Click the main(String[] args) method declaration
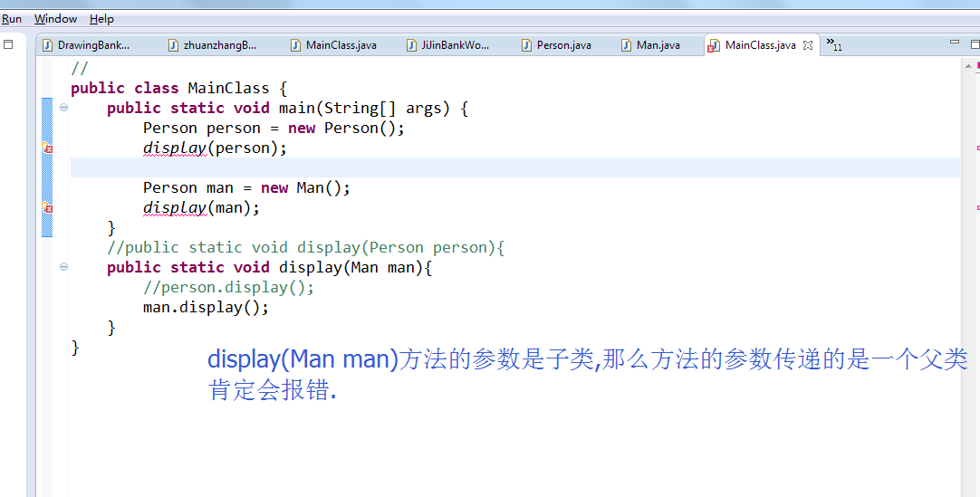This screenshot has width=980, height=497. [x=287, y=108]
